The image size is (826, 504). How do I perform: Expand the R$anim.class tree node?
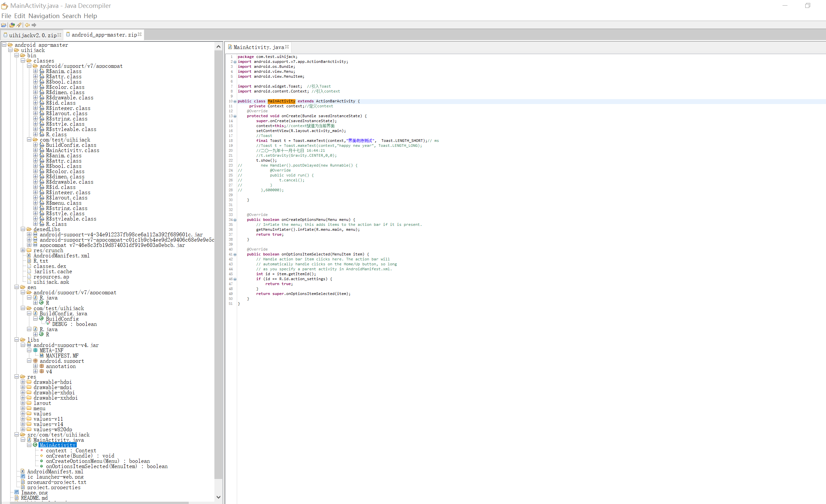(36, 71)
